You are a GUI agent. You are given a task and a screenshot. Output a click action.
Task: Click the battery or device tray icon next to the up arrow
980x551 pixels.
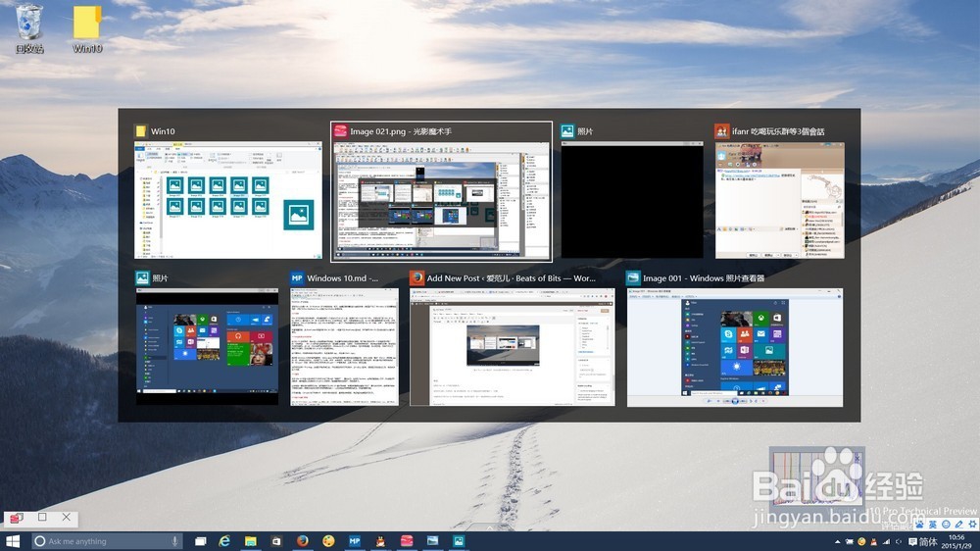click(850, 541)
